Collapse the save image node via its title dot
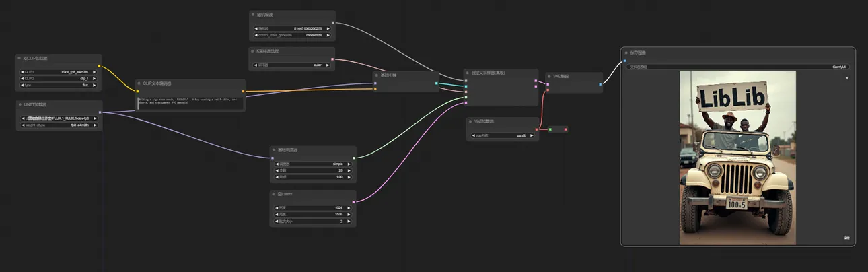868x272 pixels. coord(626,52)
